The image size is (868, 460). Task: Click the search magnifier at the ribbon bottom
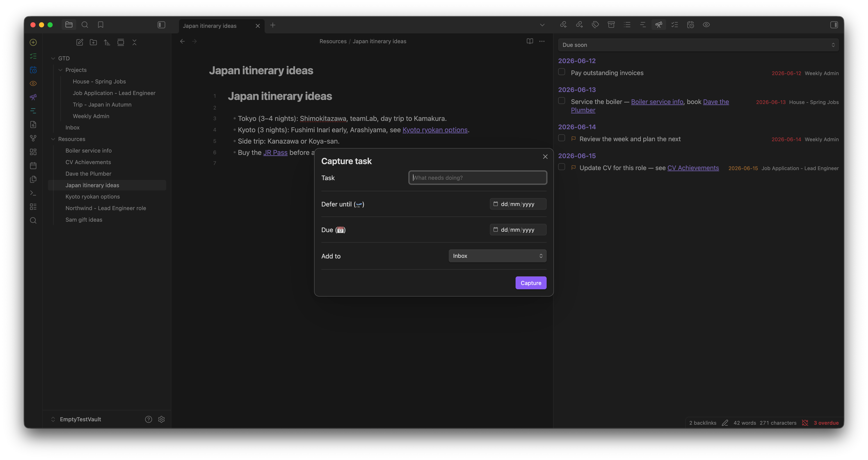coord(33,221)
